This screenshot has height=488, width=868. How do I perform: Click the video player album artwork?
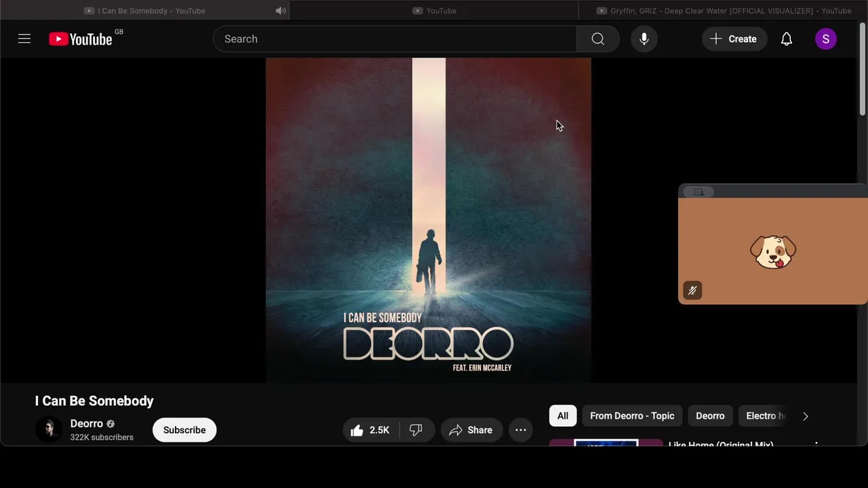429,220
